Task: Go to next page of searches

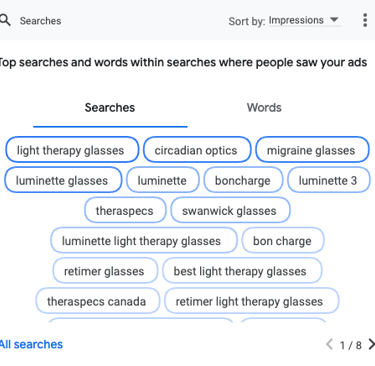Action: tap(371, 344)
